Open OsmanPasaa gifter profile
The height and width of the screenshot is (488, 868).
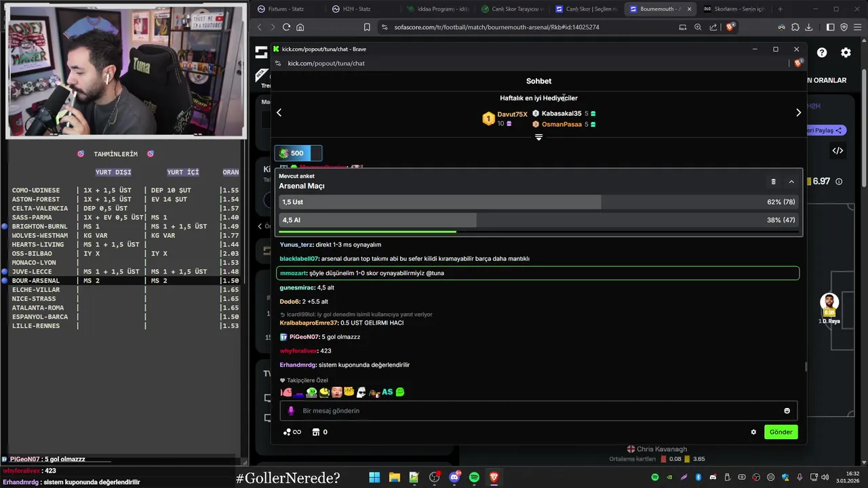coord(561,124)
